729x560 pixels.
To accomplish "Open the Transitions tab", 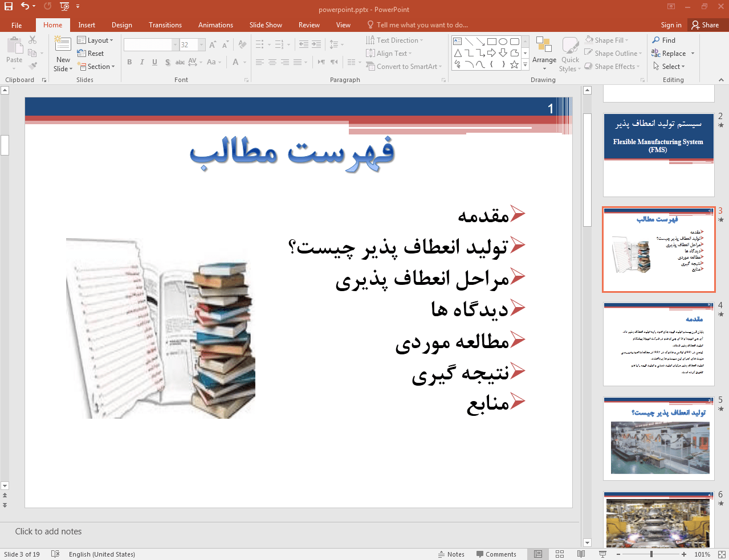I will (x=165, y=25).
